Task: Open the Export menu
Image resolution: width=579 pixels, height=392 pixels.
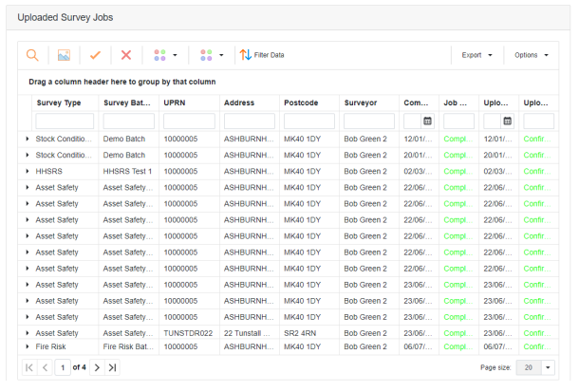Action: point(476,55)
